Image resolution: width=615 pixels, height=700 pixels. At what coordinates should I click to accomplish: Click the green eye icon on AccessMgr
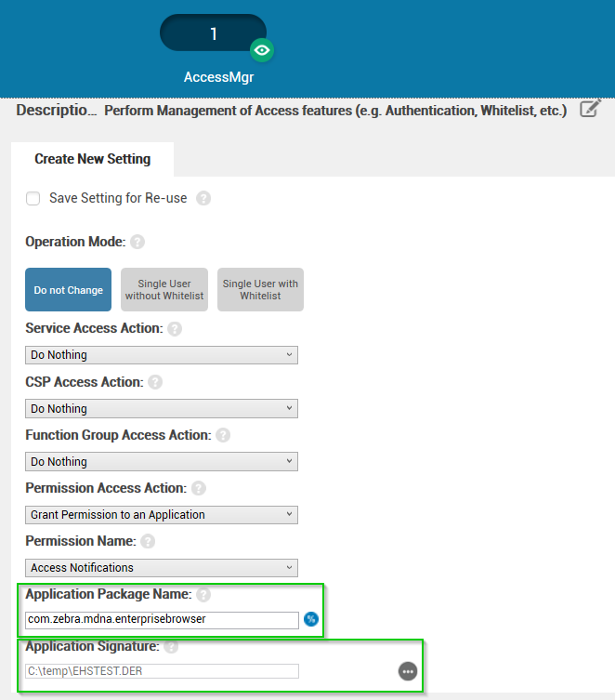(262, 50)
